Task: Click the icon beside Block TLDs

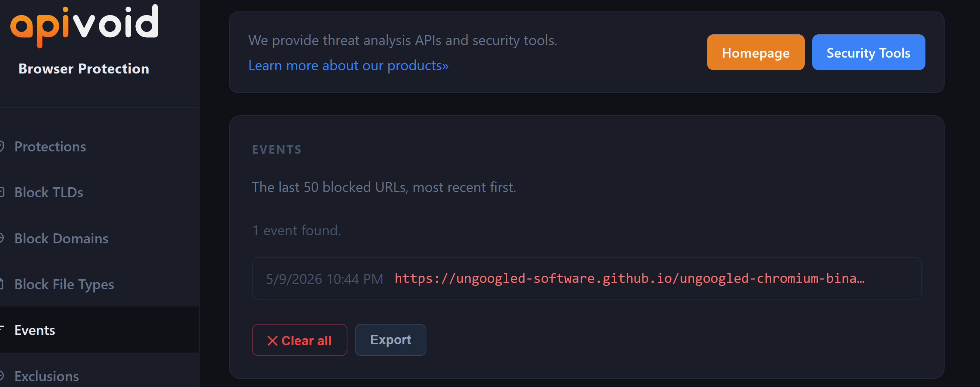Action: pos(1,192)
